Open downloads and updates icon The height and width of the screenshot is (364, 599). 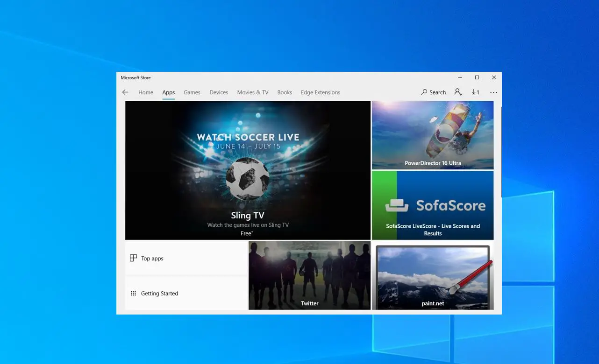475,92
